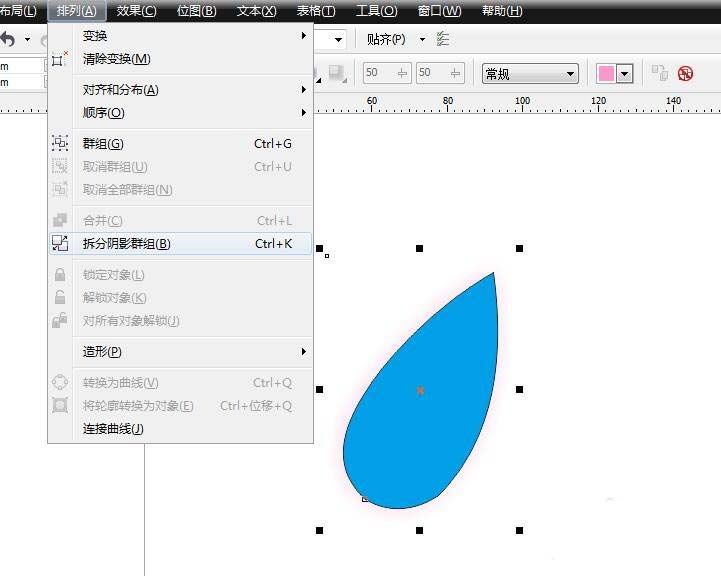
Task: Click the shadow start handle near the shape's bottom-left
Action: pos(365,499)
